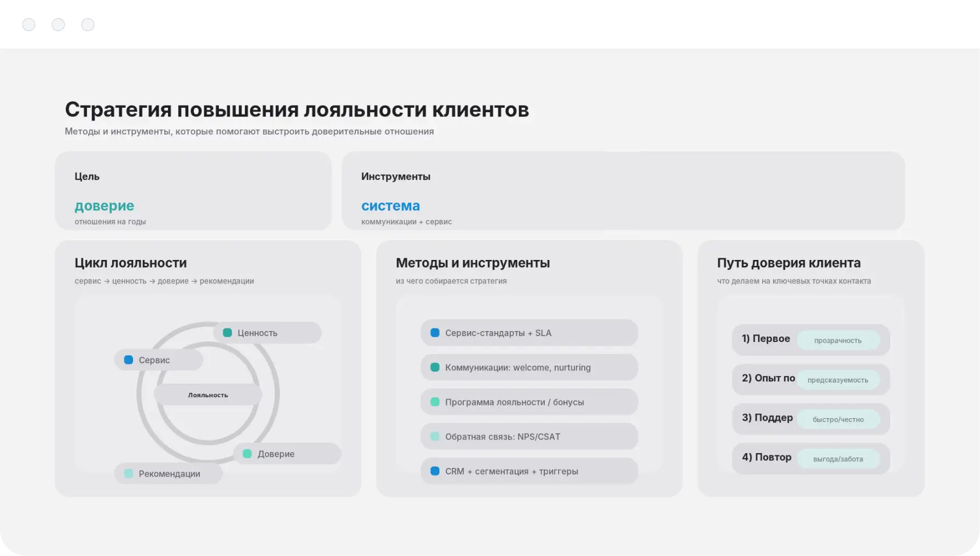
Task: Click the blue dot beside Сервис-стандарты + SLA
Action: click(x=435, y=333)
